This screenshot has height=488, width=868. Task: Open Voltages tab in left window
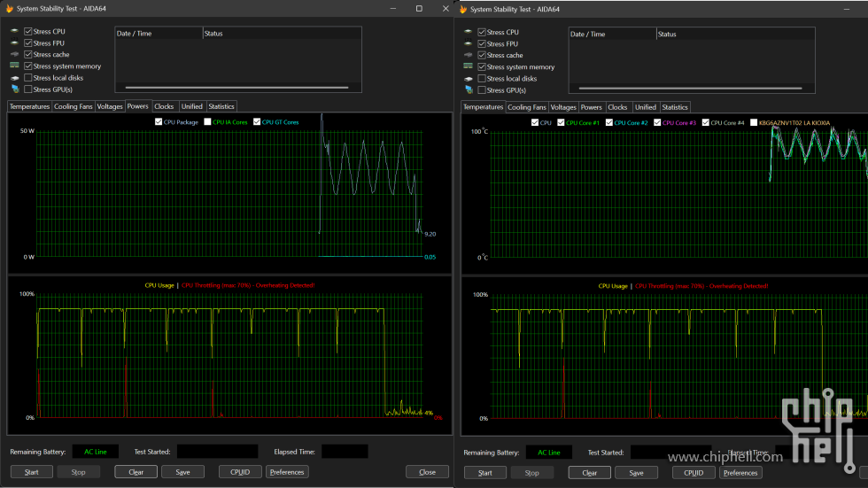pos(110,106)
